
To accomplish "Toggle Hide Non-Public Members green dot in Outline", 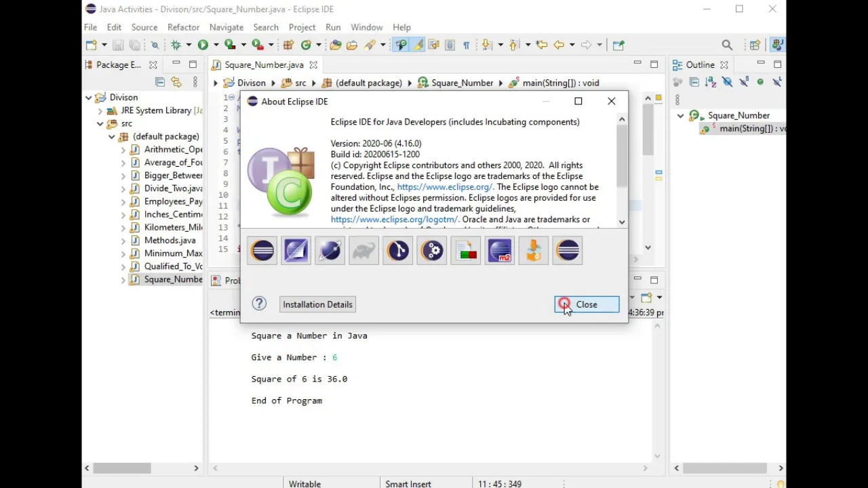I will coord(760,82).
